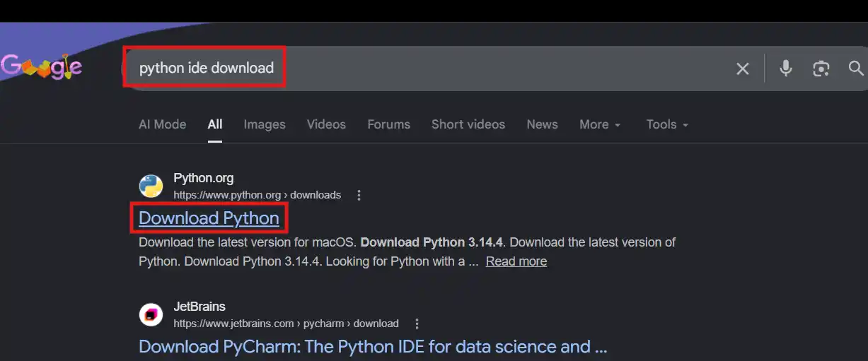Click the Download Python 3.14.4 bold snippet text

432,242
